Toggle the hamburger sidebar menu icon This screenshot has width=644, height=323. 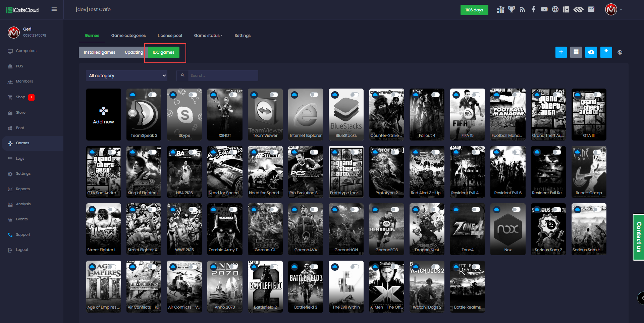tap(54, 9)
